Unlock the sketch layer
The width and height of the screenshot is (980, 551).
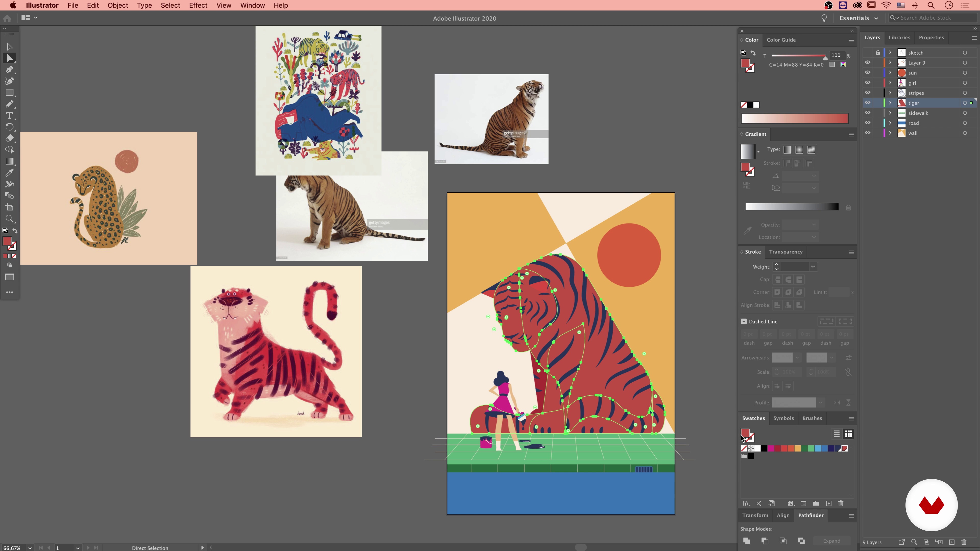tap(878, 53)
